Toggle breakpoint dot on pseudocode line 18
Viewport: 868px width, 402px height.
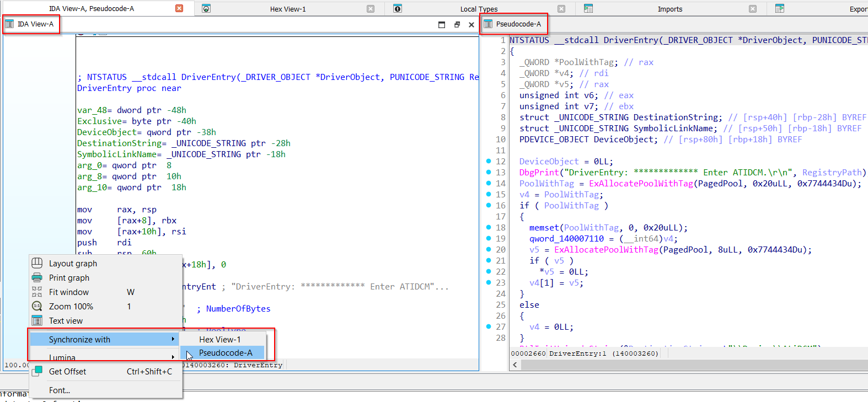tap(489, 227)
